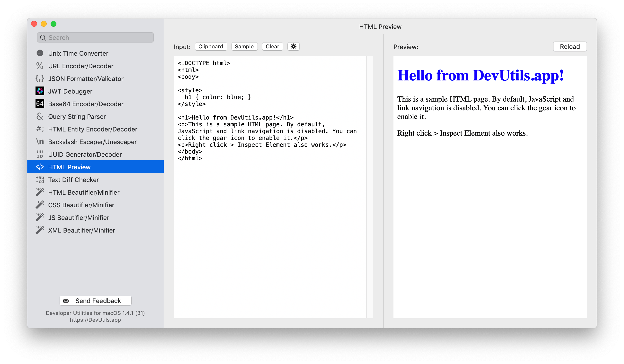This screenshot has width=624, height=364.
Task: Select JS Beautifier/Minifier in the sidebar
Action: coord(79,217)
